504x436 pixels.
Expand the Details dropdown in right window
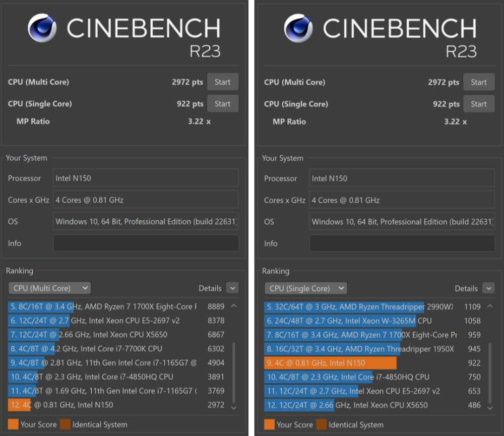coord(488,288)
